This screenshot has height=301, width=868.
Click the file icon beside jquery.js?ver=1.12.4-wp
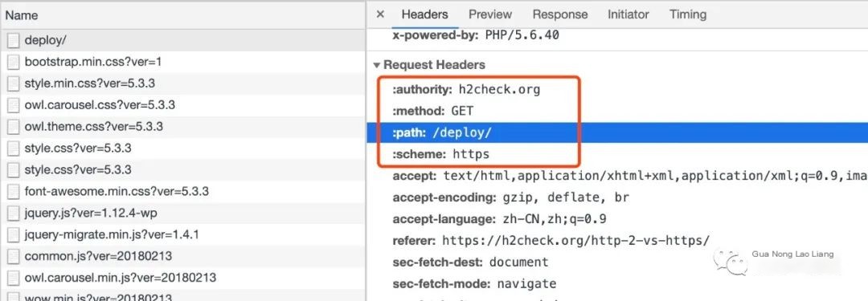click(x=14, y=214)
